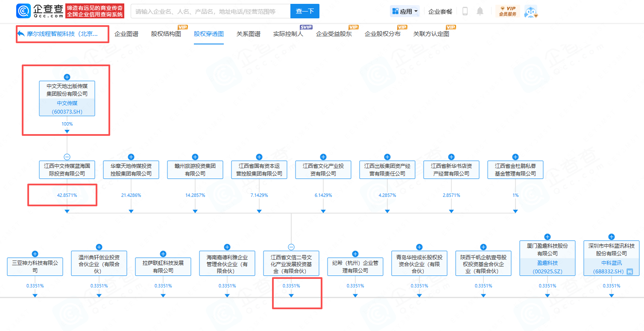The image size is (644, 331).
Task: Click the user avatar icon
Action: click(x=530, y=12)
